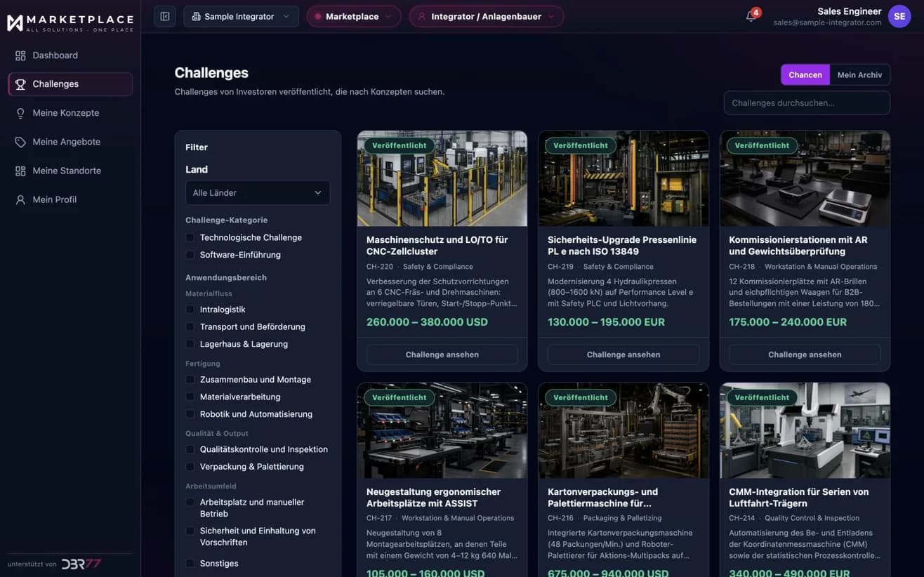The image size is (924, 577).
Task: Click the Marketplace logo
Action: (x=70, y=22)
